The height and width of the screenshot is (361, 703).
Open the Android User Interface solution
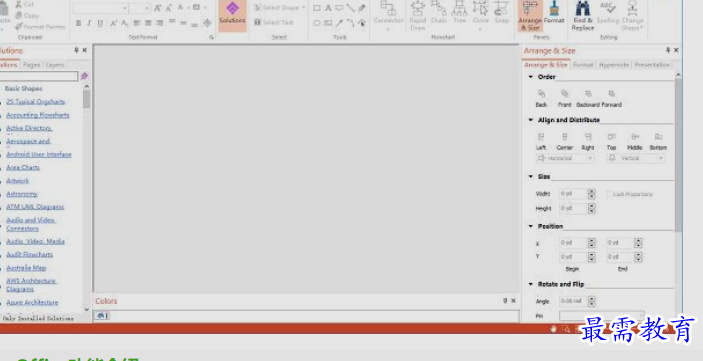[x=39, y=154]
